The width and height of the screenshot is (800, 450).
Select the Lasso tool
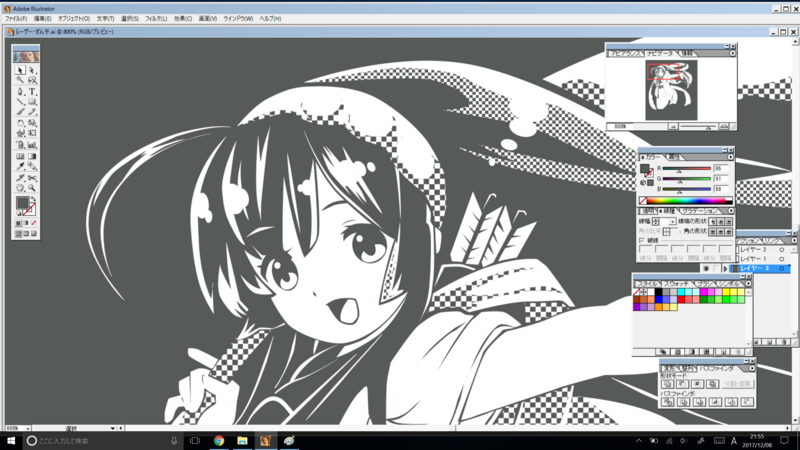[32, 81]
